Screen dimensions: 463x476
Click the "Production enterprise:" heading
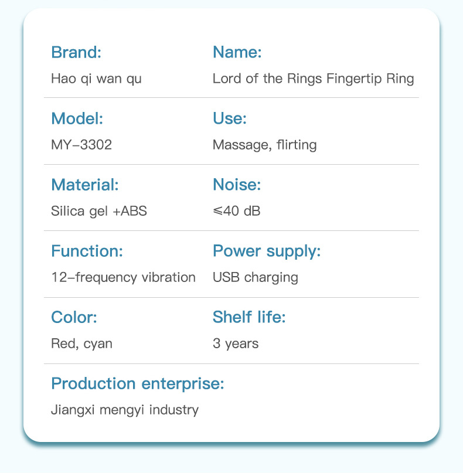[x=138, y=384]
